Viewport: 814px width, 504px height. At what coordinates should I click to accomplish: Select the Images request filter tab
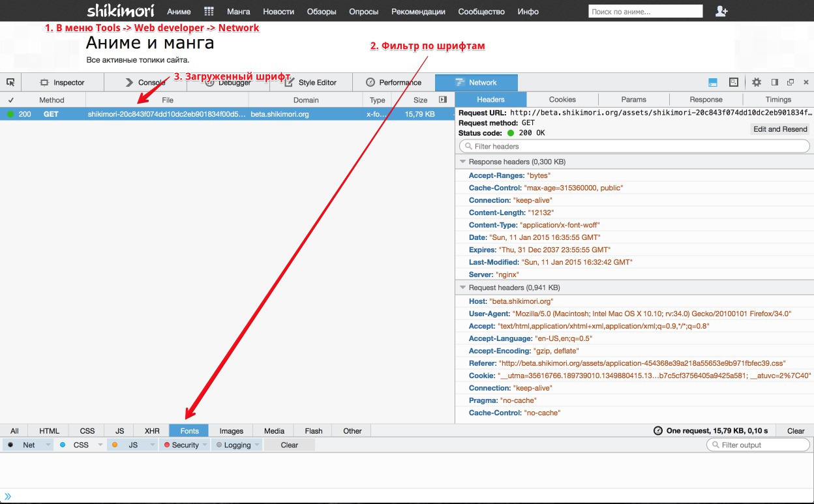coord(231,431)
